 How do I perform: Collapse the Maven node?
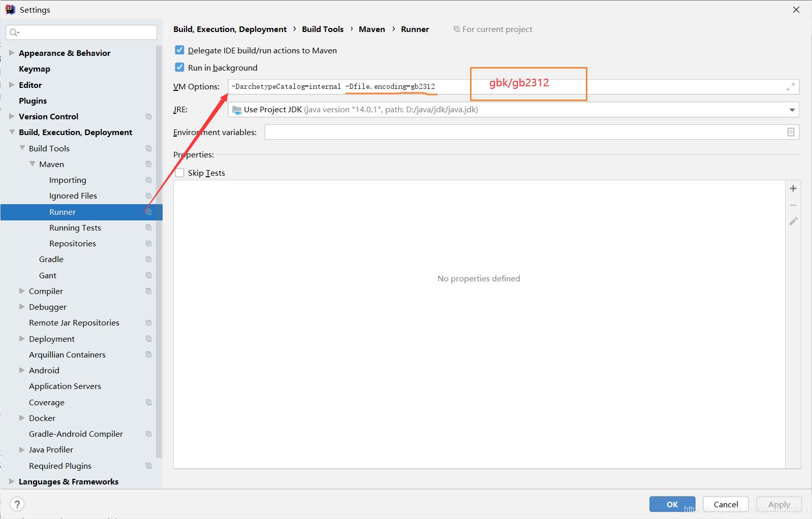[32, 164]
